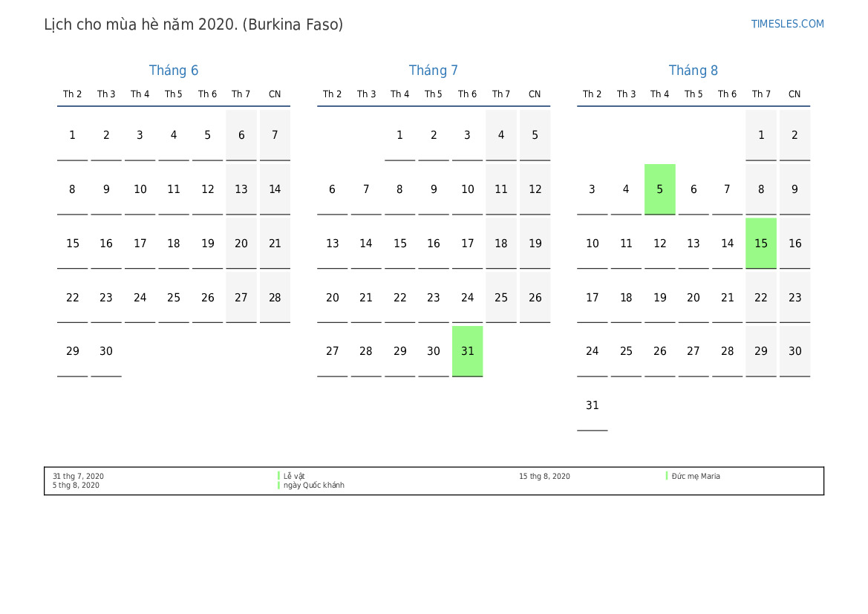Click the 15 thg 8, 2020 legend date
Image resolution: width=868 pixels, height=614 pixels.
coord(544,477)
